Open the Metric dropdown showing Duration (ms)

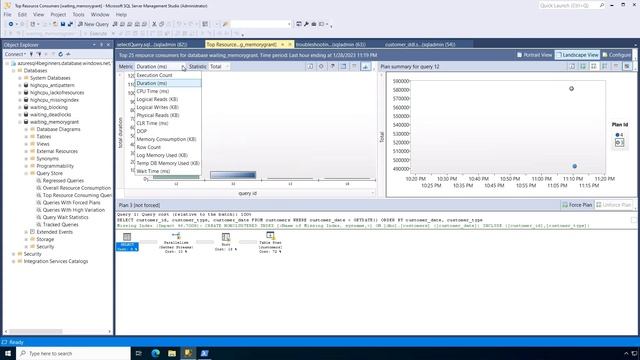coord(160,67)
